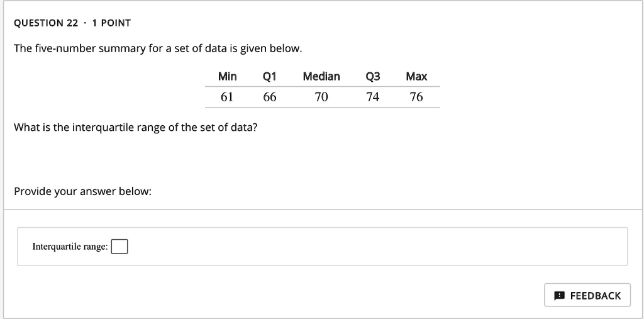Viewport: 644px width, 319px height.
Task: Click the Max column header
Action: [x=416, y=77]
